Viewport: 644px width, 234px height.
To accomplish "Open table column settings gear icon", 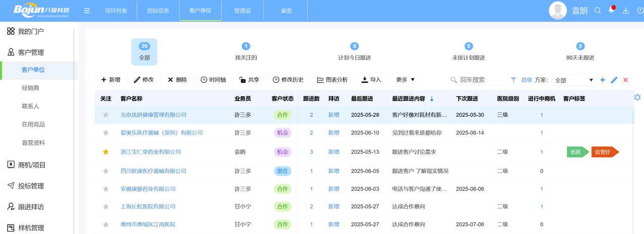I will click(637, 97).
